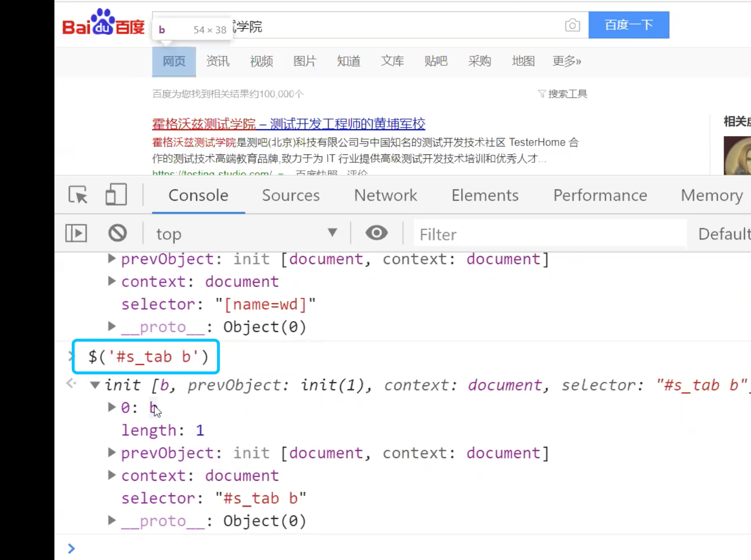Expand the upper context: document entry
The height and width of the screenshot is (560, 751).
(x=112, y=281)
